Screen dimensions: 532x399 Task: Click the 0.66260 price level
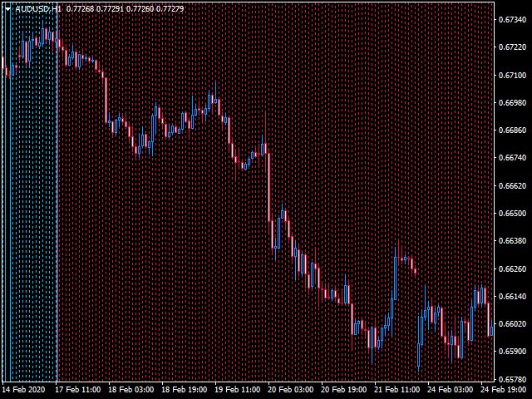coord(512,268)
